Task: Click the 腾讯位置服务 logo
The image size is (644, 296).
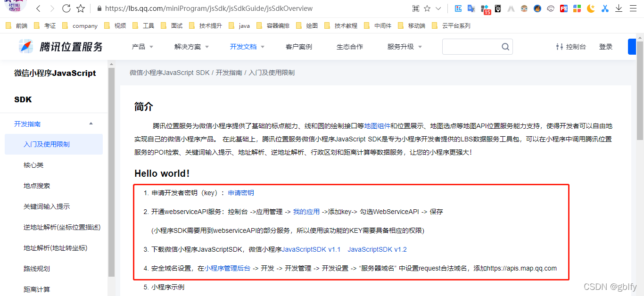Action: [61, 46]
